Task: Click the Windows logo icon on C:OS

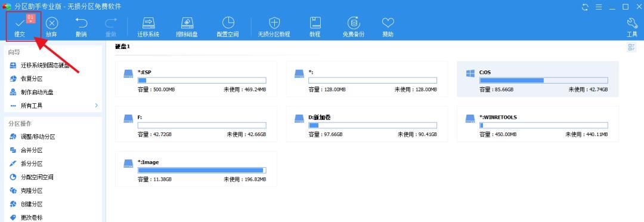Action: pos(470,73)
